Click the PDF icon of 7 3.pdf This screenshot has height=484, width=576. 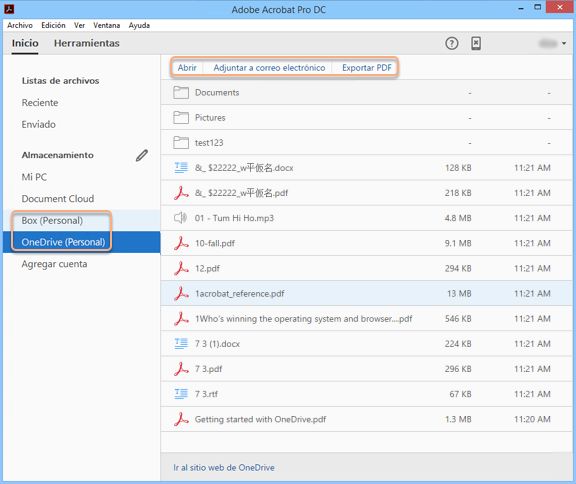tap(181, 369)
